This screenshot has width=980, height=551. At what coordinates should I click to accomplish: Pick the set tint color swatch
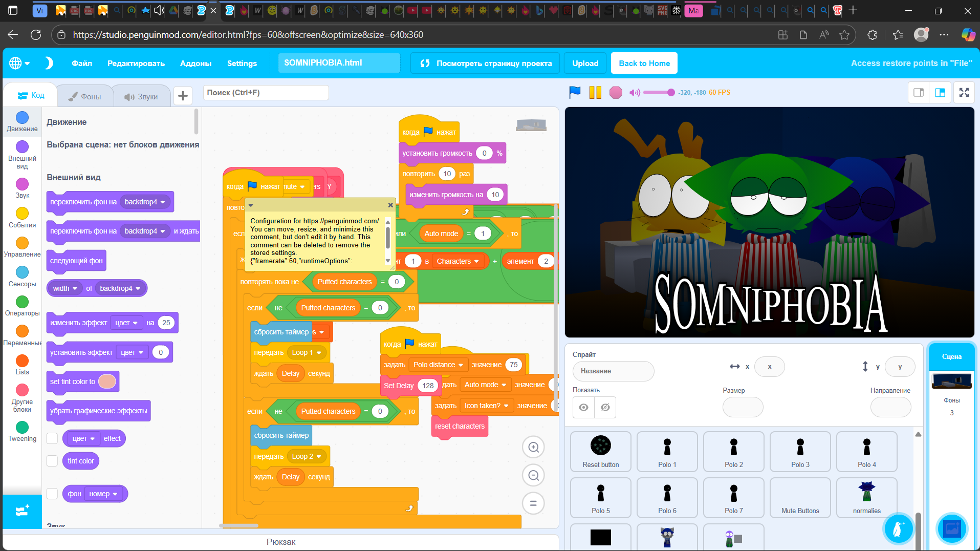[x=107, y=382]
